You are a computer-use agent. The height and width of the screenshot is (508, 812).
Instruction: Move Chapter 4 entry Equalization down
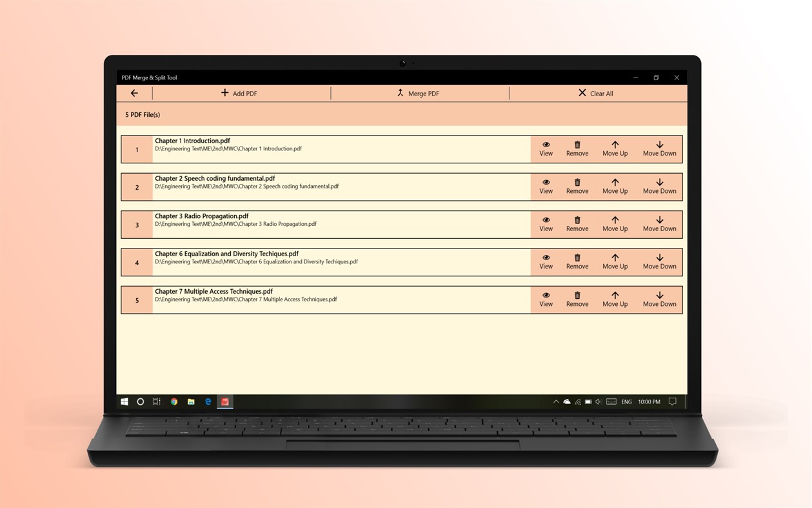[659, 261]
